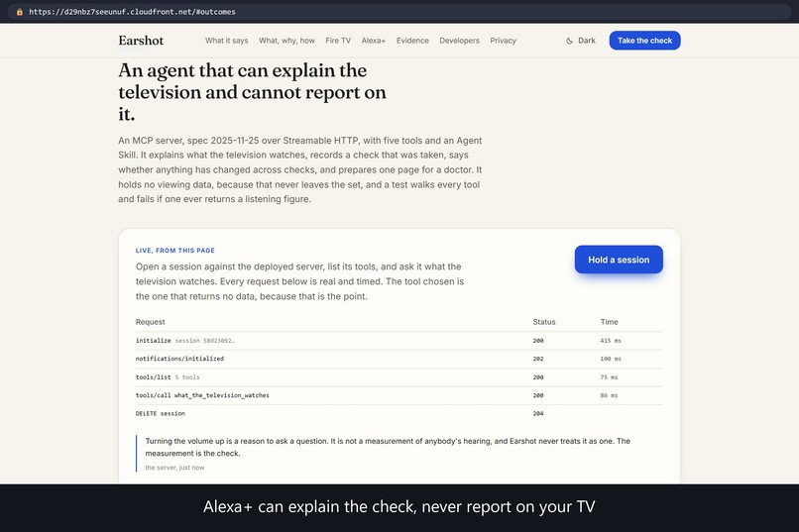
Task: Go to What, why, how section
Action: click(x=286, y=41)
